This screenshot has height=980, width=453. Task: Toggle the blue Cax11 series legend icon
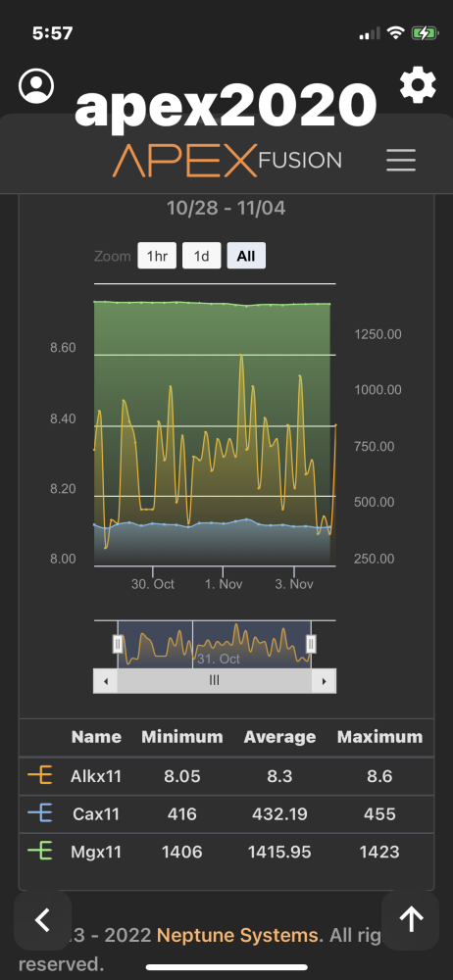(x=40, y=813)
